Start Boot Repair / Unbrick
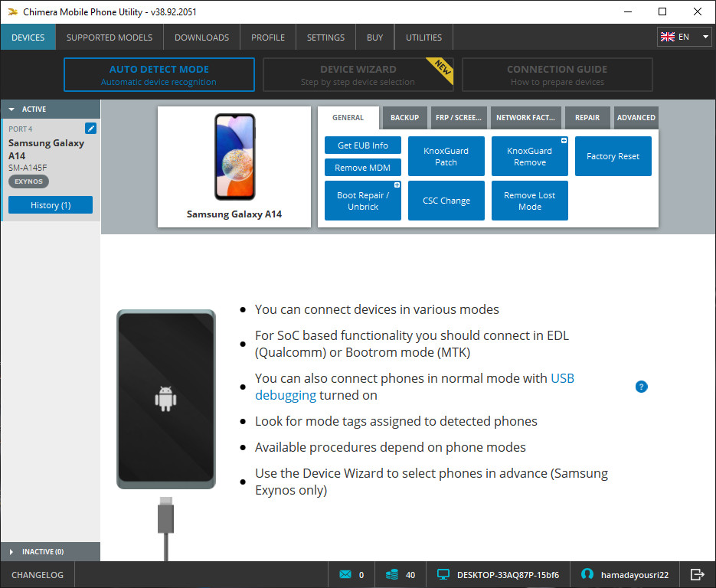Viewport: 716px width, 588px height. pos(362,201)
